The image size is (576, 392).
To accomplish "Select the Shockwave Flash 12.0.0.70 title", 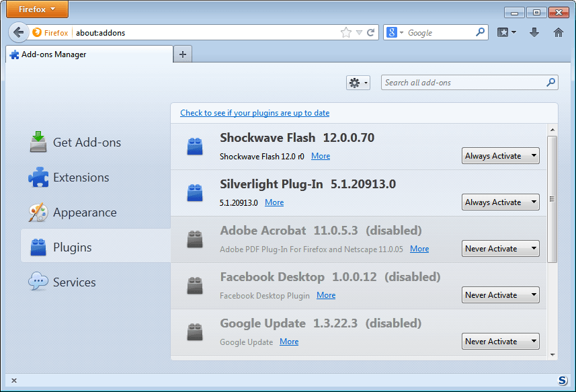I will pyautogui.click(x=297, y=138).
